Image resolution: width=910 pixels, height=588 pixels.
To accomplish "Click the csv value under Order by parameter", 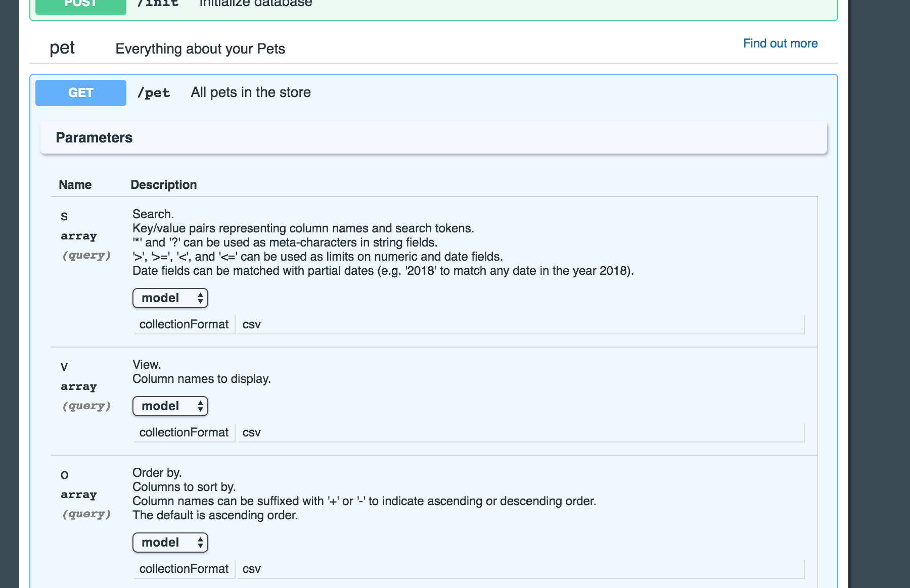I will (x=252, y=569).
